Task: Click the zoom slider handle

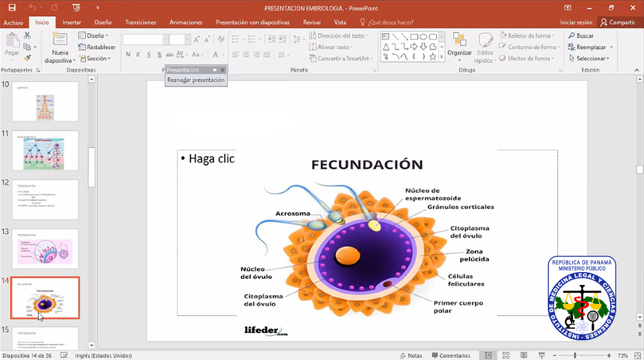Action: (575, 355)
